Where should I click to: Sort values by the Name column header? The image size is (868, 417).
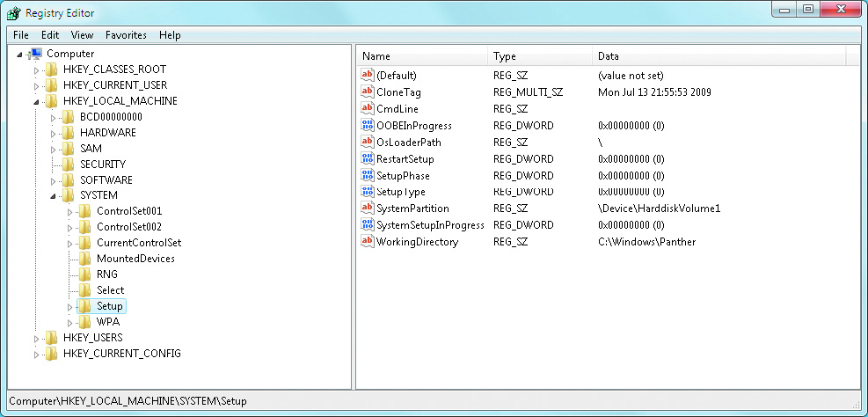tap(422, 56)
